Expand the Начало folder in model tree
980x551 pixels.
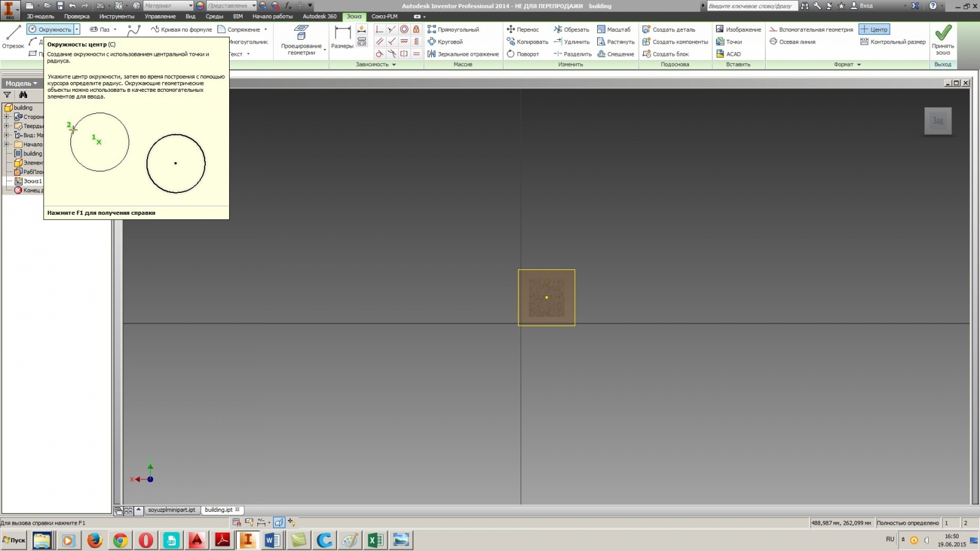click(6, 144)
